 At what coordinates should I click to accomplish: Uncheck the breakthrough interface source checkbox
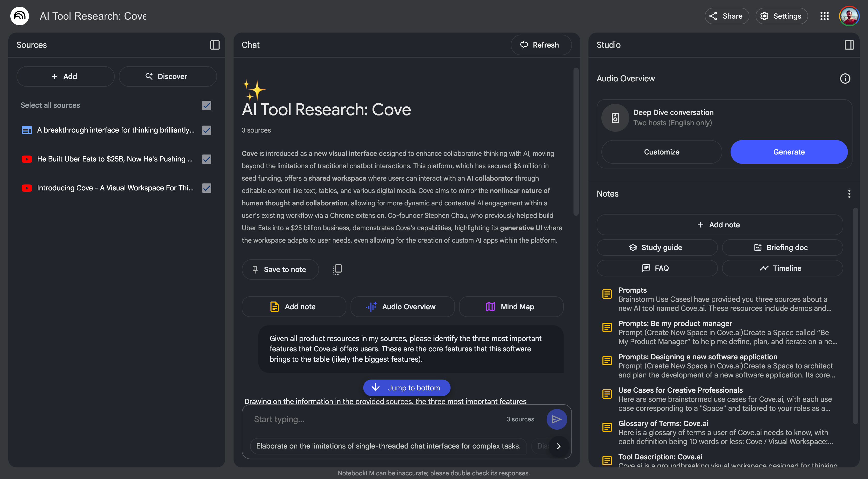coord(207,130)
